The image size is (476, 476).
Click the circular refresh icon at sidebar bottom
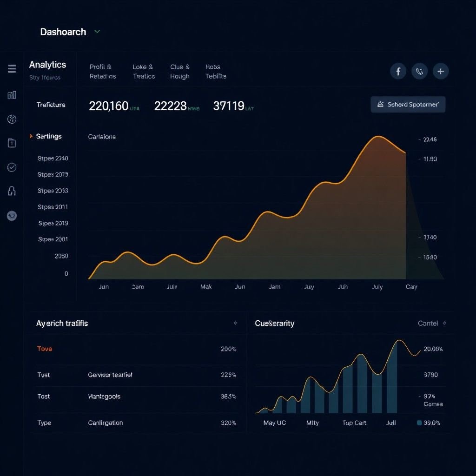pos(12,215)
